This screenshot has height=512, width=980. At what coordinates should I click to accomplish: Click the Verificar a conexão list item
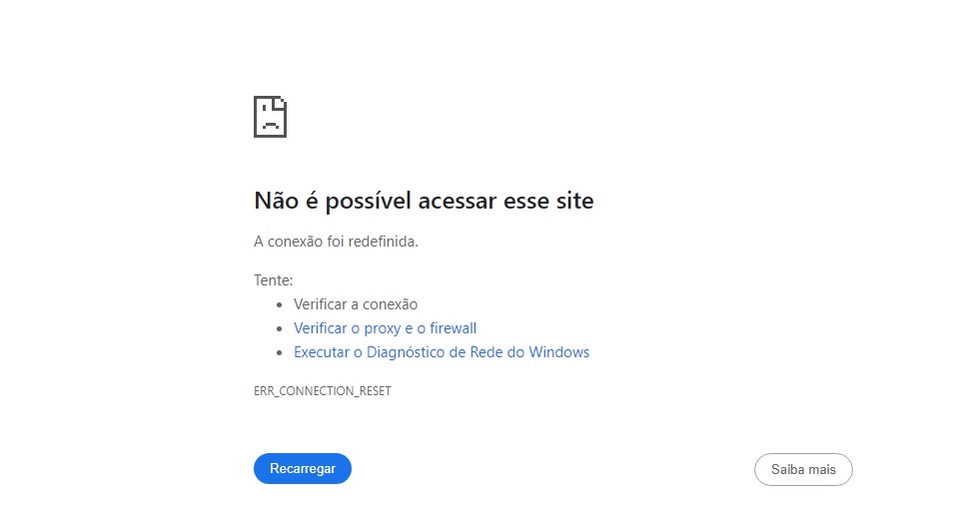tap(356, 304)
